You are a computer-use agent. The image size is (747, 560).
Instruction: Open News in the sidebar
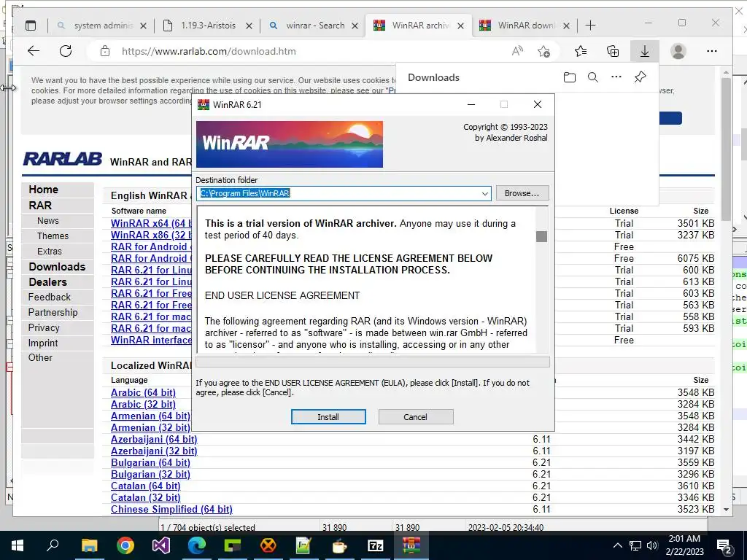point(47,221)
